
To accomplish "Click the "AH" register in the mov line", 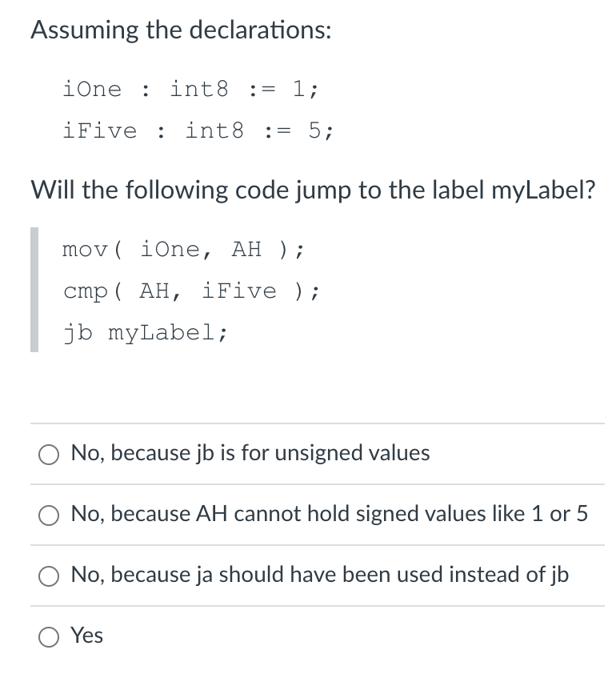I will (x=246, y=250).
